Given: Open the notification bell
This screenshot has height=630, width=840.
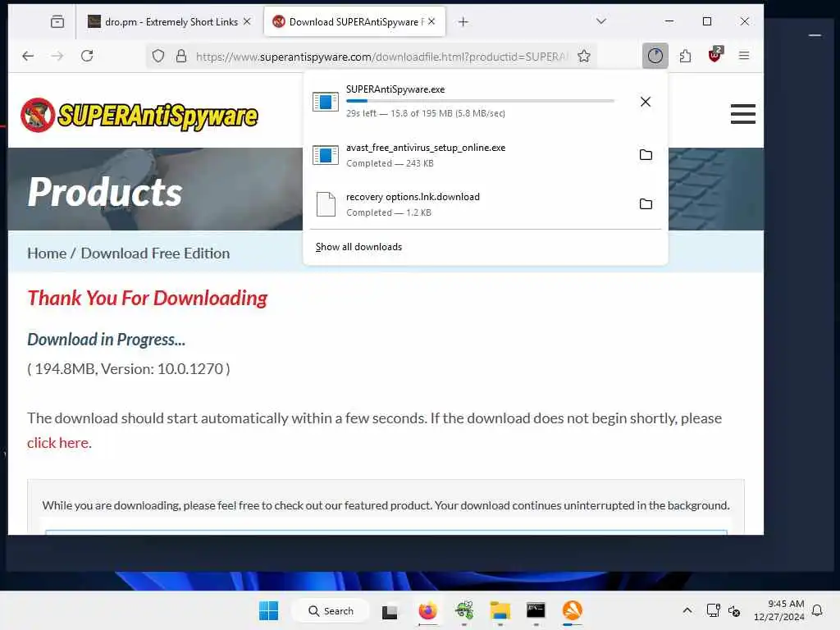Looking at the screenshot, I should click(x=817, y=610).
